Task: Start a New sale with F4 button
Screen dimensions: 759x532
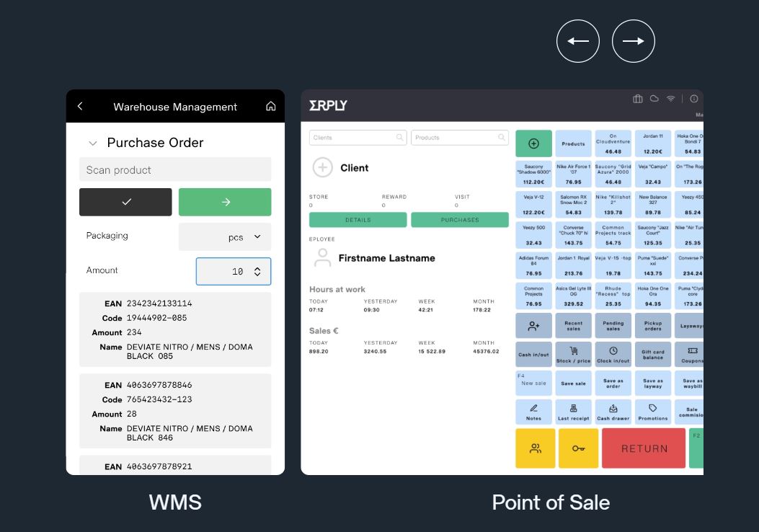Action: [533, 383]
